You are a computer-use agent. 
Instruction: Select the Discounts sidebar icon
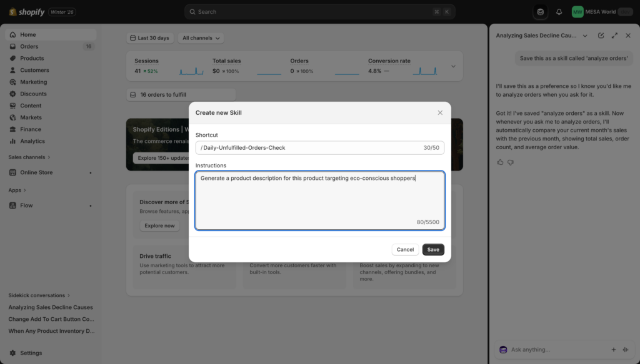14,94
